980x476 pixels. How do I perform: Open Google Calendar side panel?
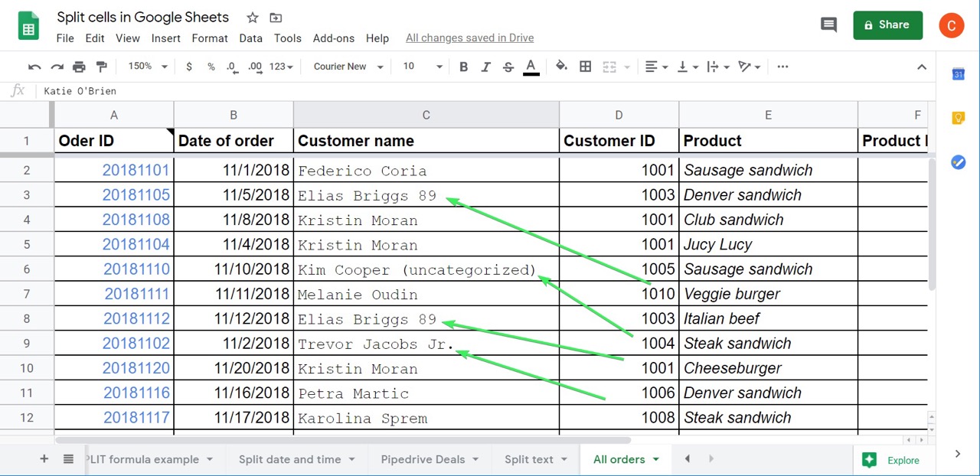point(958,74)
